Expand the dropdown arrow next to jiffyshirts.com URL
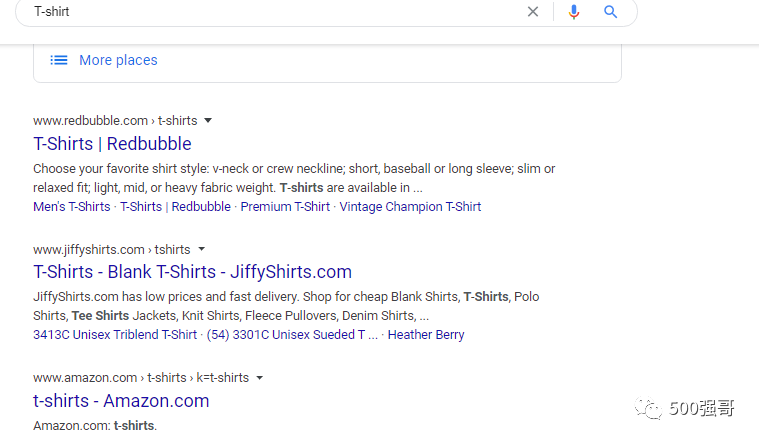The width and height of the screenshot is (759, 441). pos(201,248)
